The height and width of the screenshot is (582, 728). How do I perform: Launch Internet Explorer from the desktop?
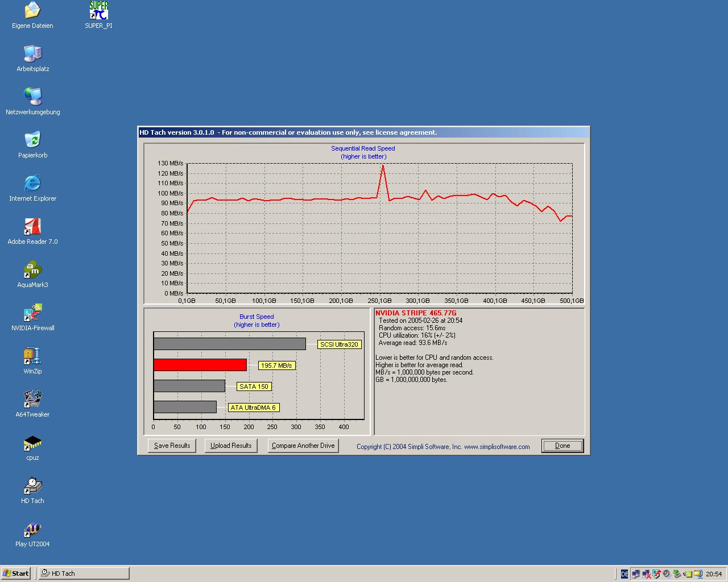32,188
